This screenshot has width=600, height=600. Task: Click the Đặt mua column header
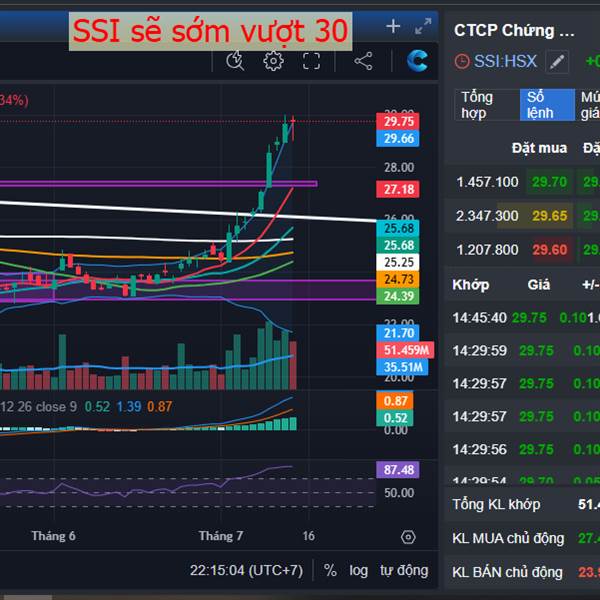coord(539,148)
